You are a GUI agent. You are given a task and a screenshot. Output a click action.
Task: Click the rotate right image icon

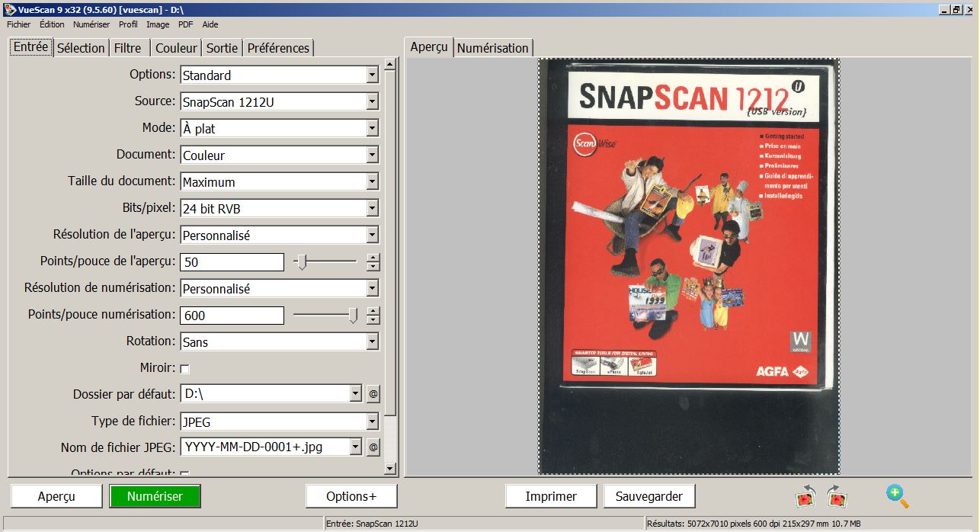(x=837, y=496)
